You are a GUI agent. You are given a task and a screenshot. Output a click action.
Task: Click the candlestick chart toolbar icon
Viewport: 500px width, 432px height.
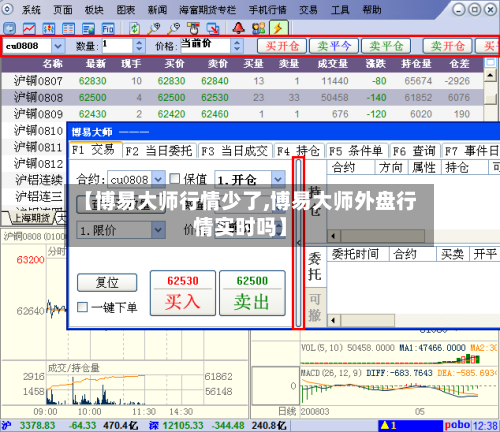49,29
